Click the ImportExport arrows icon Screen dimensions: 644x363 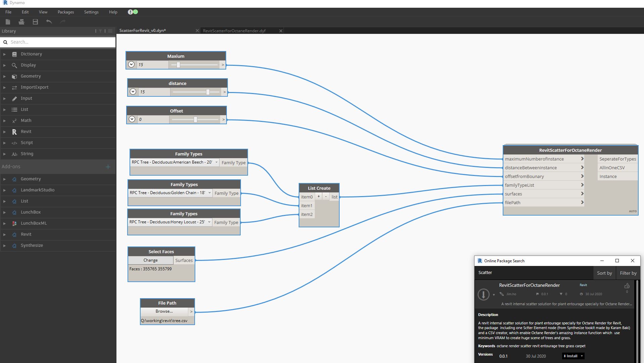click(14, 87)
